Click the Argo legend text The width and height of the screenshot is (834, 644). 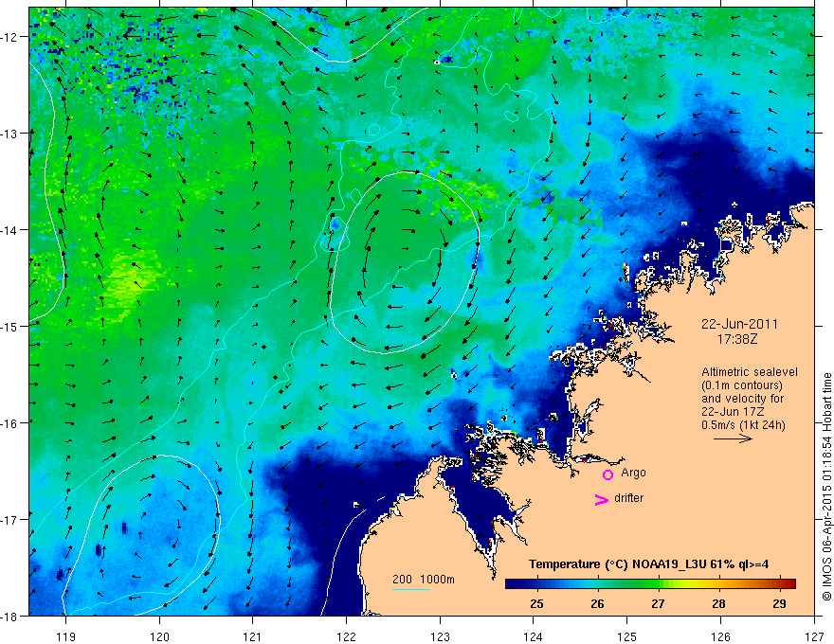[x=633, y=473]
